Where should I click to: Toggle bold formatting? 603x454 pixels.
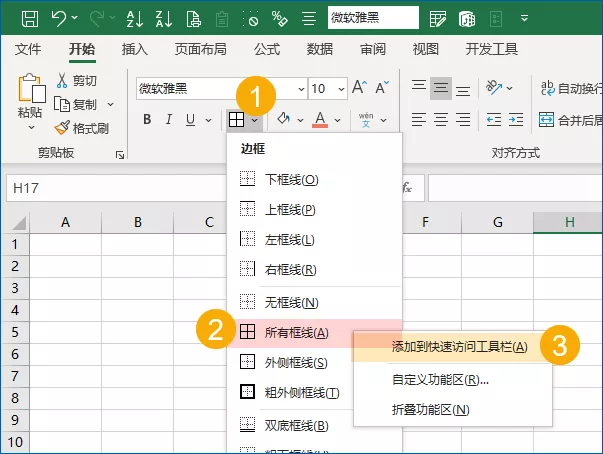click(x=147, y=120)
